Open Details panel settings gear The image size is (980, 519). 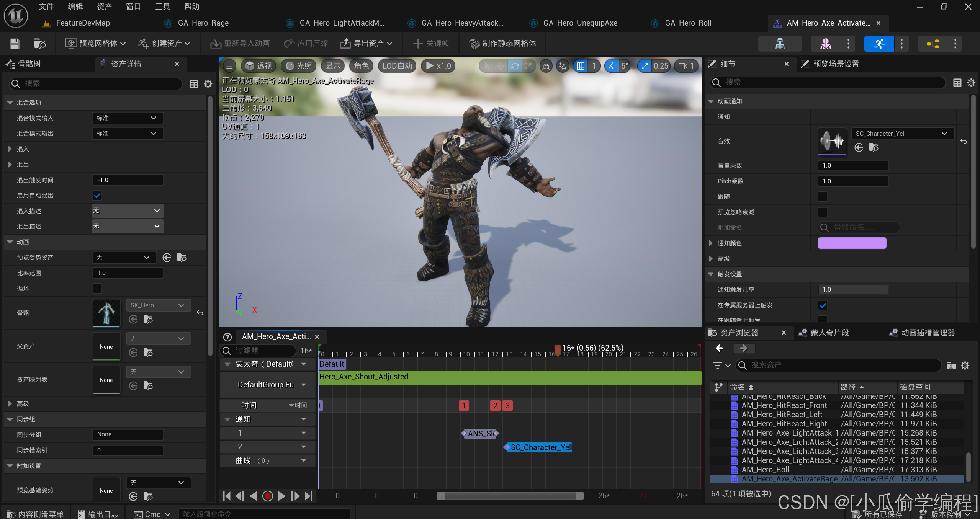click(971, 82)
